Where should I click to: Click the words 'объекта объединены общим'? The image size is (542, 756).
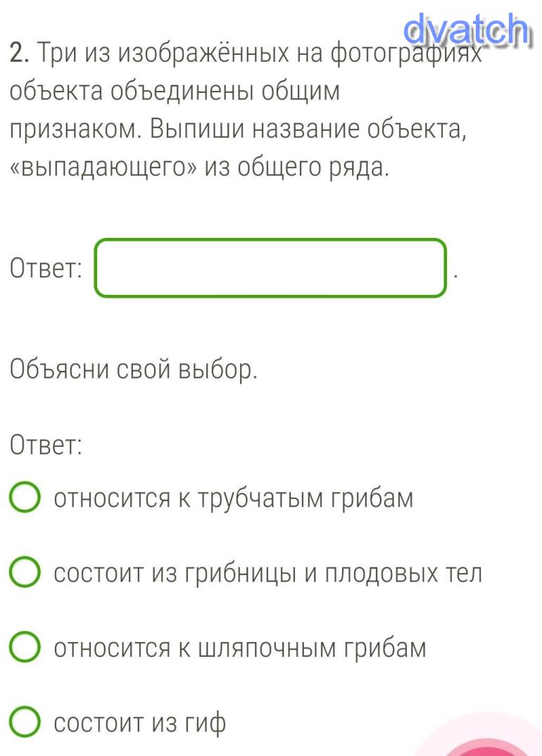point(175,92)
